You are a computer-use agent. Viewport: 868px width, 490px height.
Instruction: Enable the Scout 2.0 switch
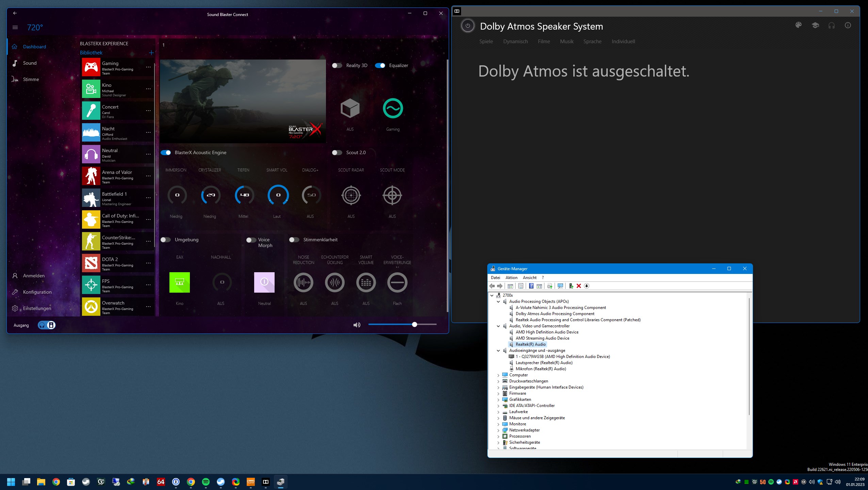337,152
